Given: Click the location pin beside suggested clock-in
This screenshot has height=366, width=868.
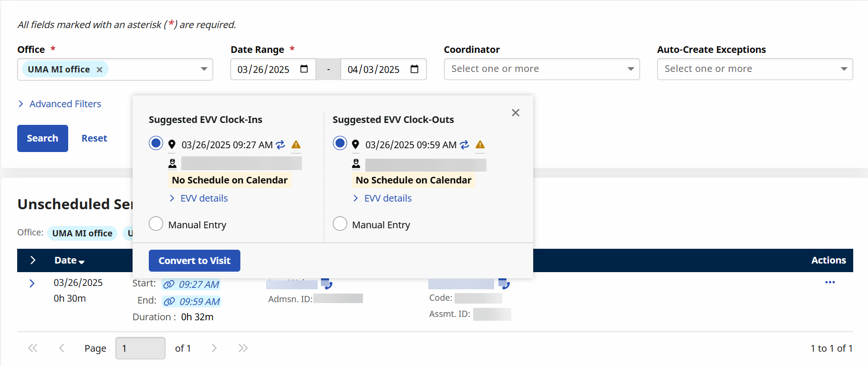Looking at the screenshot, I should pos(172,144).
